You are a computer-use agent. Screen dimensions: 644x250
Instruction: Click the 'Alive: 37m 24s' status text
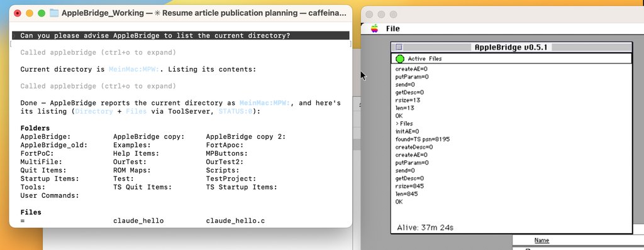(x=425, y=227)
